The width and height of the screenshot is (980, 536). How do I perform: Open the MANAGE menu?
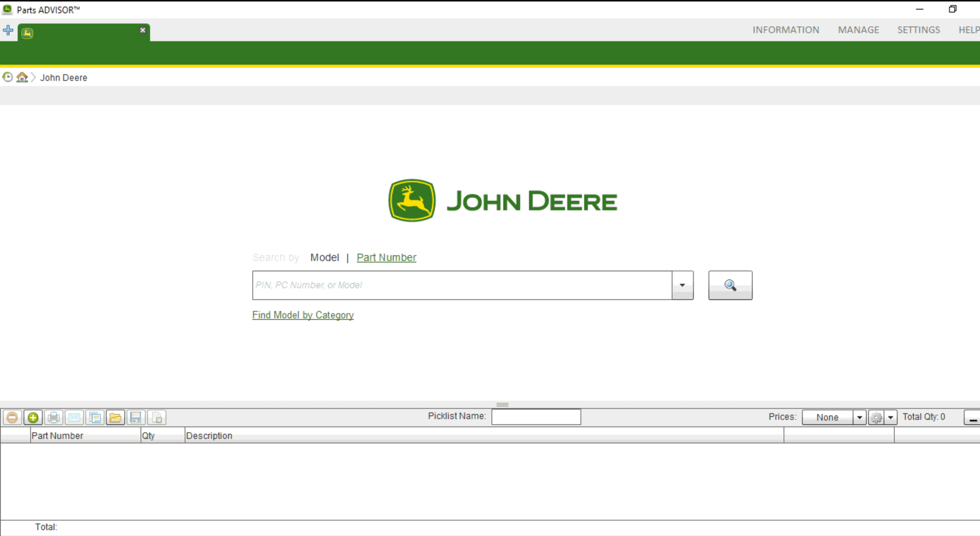858,29
